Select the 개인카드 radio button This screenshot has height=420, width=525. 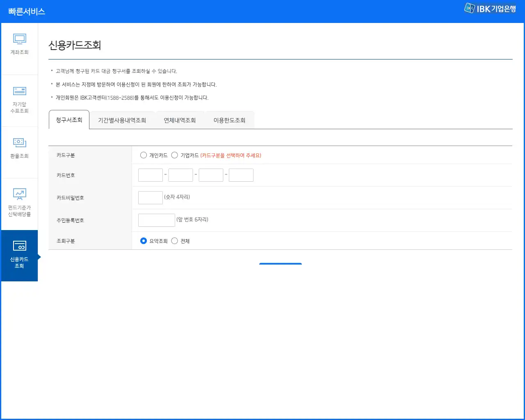pyautogui.click(x=144, y=155)
